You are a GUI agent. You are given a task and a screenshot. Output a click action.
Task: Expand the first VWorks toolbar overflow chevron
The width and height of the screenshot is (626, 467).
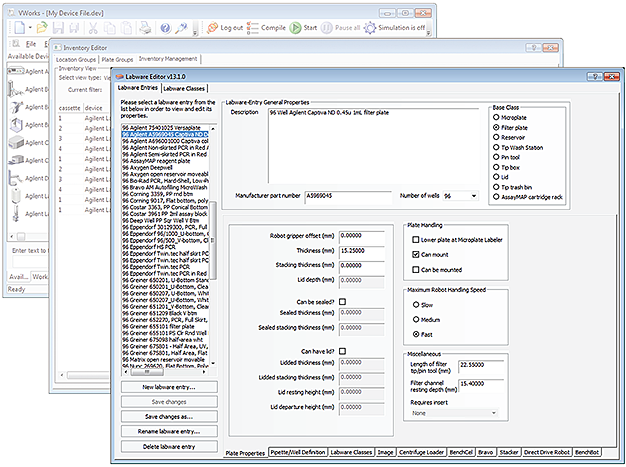tap(195, 33)
